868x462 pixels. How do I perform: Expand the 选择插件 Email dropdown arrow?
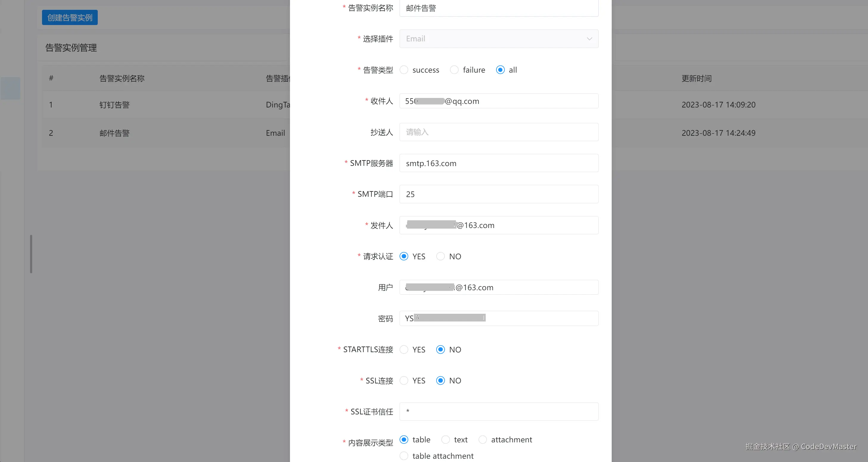[x=589, y=39]
